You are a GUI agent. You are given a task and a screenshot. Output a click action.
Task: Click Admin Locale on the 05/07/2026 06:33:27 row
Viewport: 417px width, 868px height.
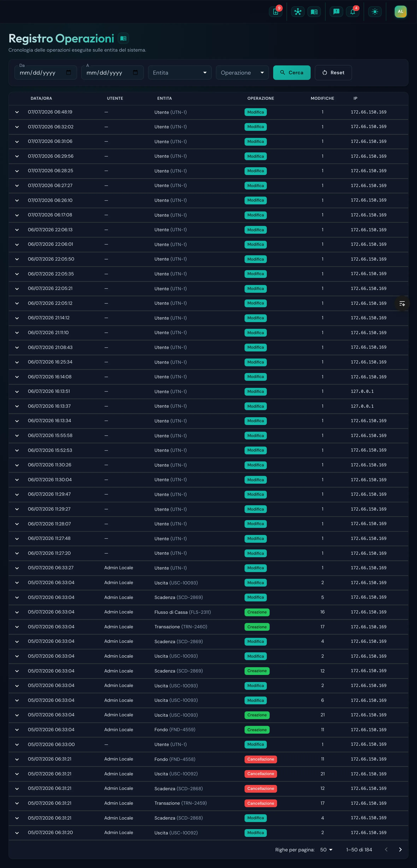pyautogui.click(x=119, y=568)
